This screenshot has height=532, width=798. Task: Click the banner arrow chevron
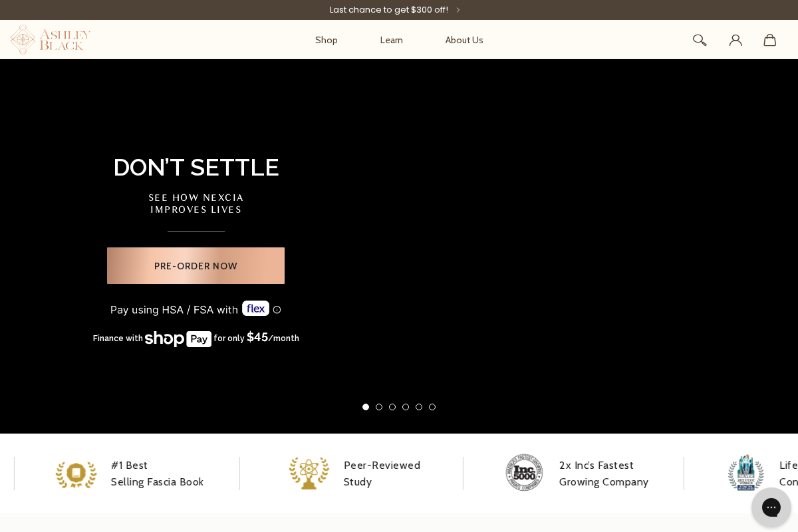coord(458,9)
